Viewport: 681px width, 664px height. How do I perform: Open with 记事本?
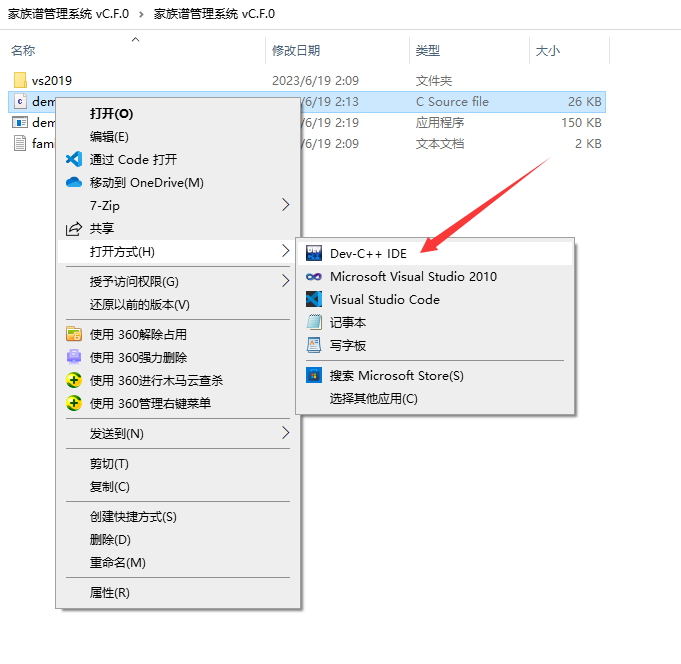tap(435, 322)
